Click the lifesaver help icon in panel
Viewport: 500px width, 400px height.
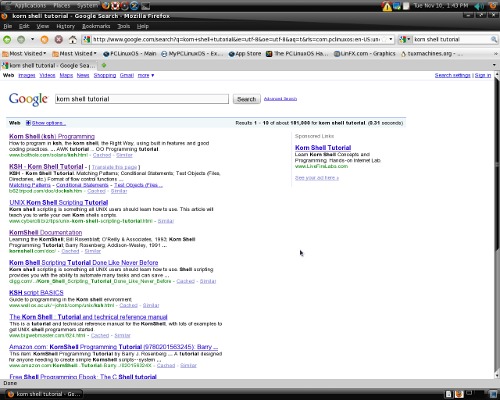[115, 6]
